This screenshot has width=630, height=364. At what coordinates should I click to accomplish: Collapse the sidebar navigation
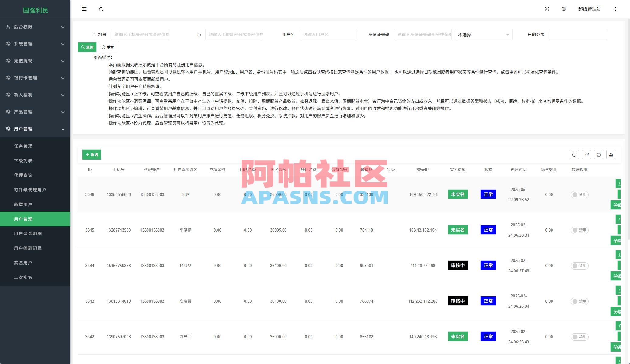pos(84,9)
